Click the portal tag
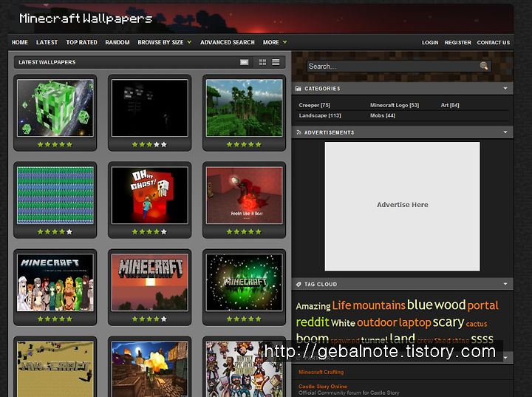This screenshot has height=397, width=532. tap(482, 305)
